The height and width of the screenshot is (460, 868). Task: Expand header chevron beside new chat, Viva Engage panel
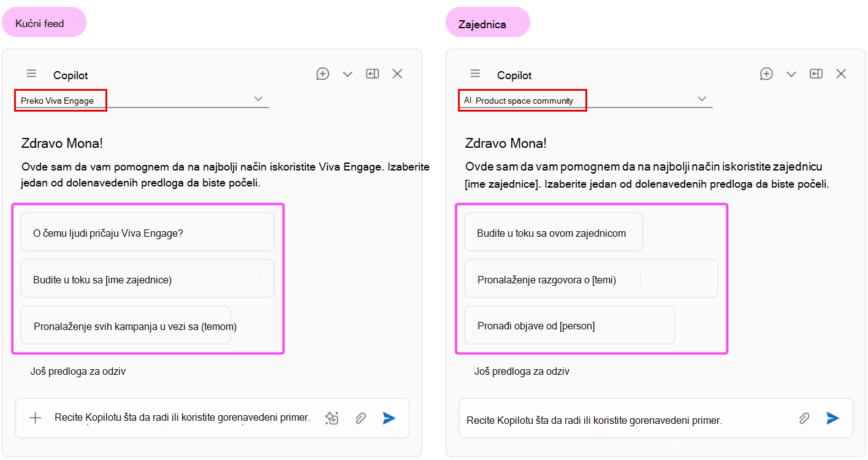(348, 74)
